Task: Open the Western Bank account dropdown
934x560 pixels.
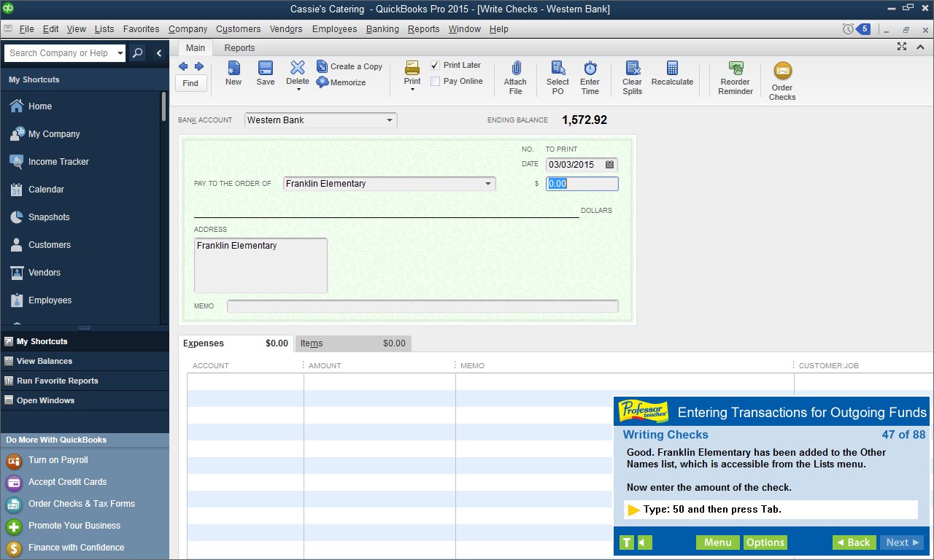Action: coord(390,120)
